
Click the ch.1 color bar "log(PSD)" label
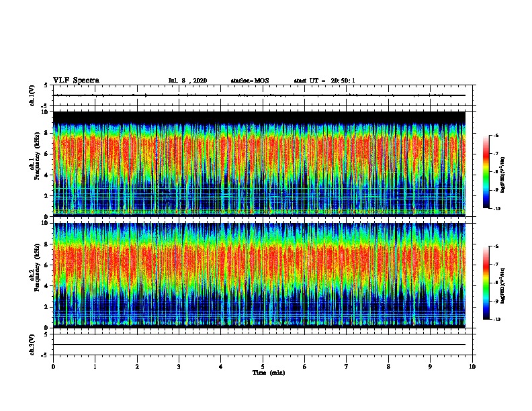pyautogui.click(x=503, y=175)
